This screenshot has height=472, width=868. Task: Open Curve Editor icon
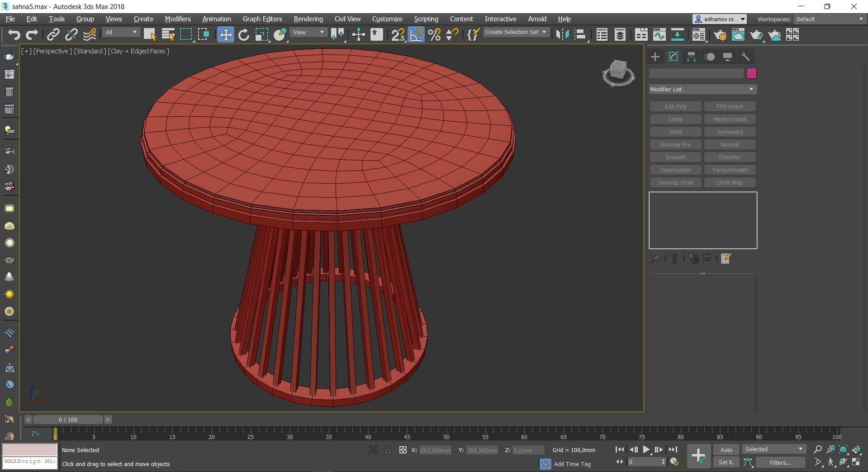pyautogui.click(x=659, y=34)
